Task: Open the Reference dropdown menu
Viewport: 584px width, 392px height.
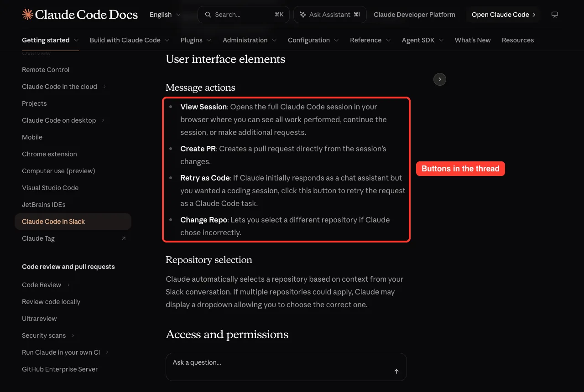Action: click(x=370, y=40)
